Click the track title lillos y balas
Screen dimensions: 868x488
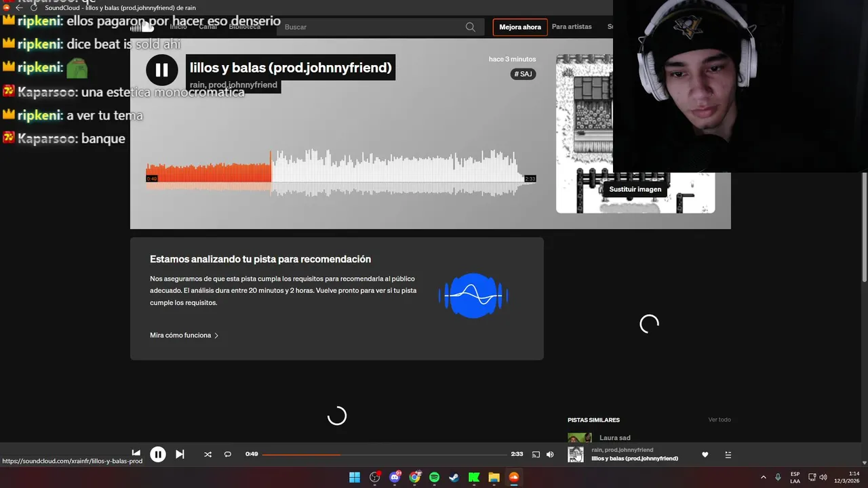(x=290, y=68)
